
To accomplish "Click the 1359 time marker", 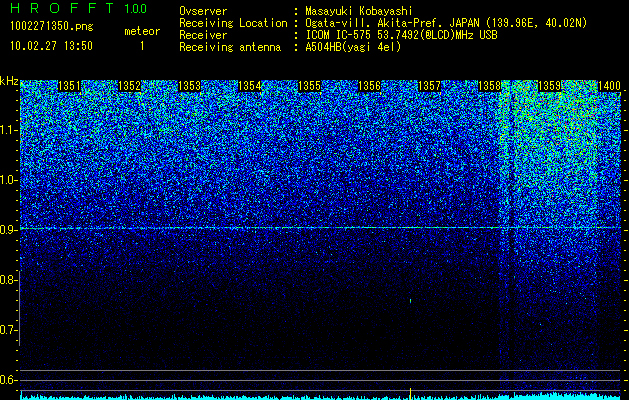I will (x=550, y=86).
